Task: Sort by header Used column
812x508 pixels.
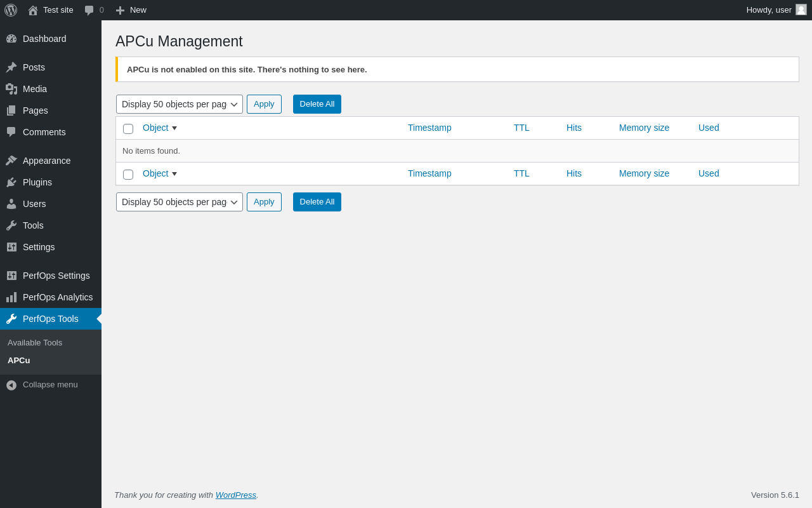Action: [x=709, y=128]
